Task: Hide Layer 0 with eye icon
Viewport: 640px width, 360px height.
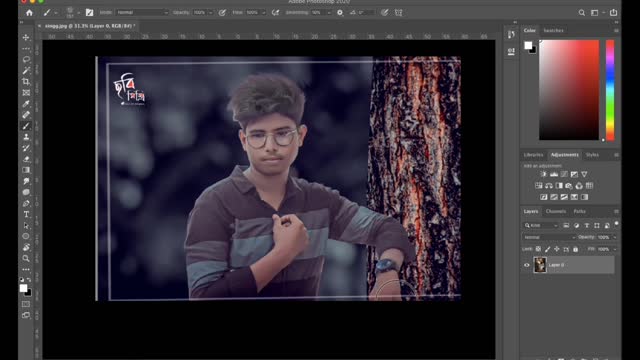Action: pos(527,265)
